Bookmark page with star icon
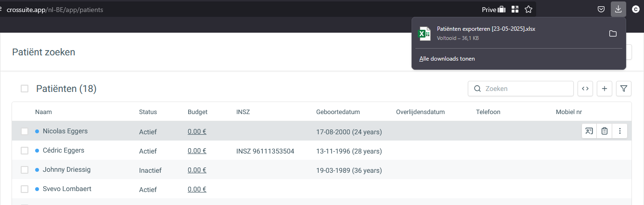This screenshot has width=644, height=205. coord(528,9)
